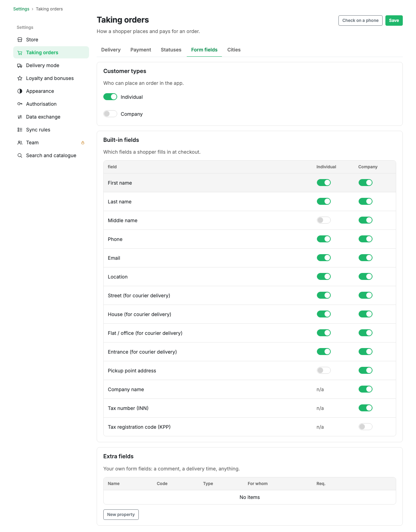The image size is (416, 532).
Task: Open the Cities tab
Action: [x=234, y=50]
